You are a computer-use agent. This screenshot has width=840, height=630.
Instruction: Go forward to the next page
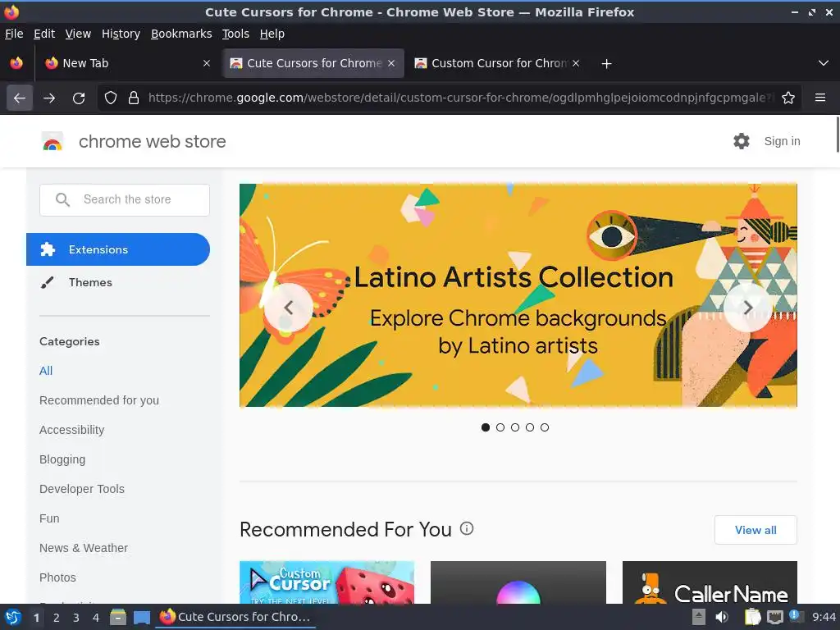pos(49,98)
